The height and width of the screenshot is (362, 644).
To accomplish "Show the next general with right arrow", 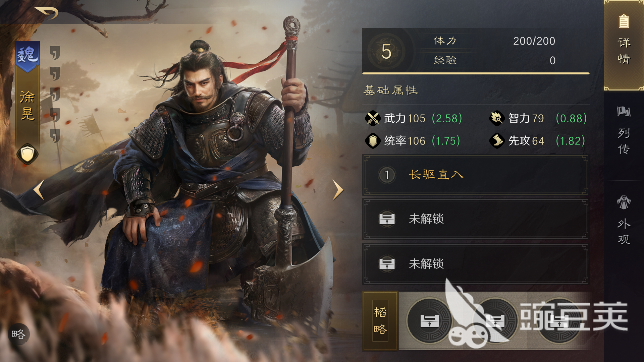I will pyautogui.click(x=338, y=190).
